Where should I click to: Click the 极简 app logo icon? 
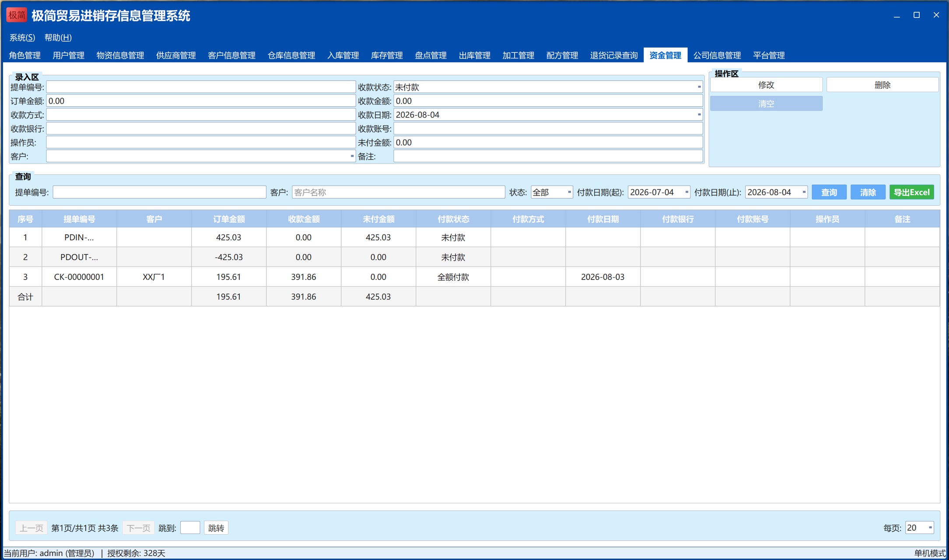16,15
